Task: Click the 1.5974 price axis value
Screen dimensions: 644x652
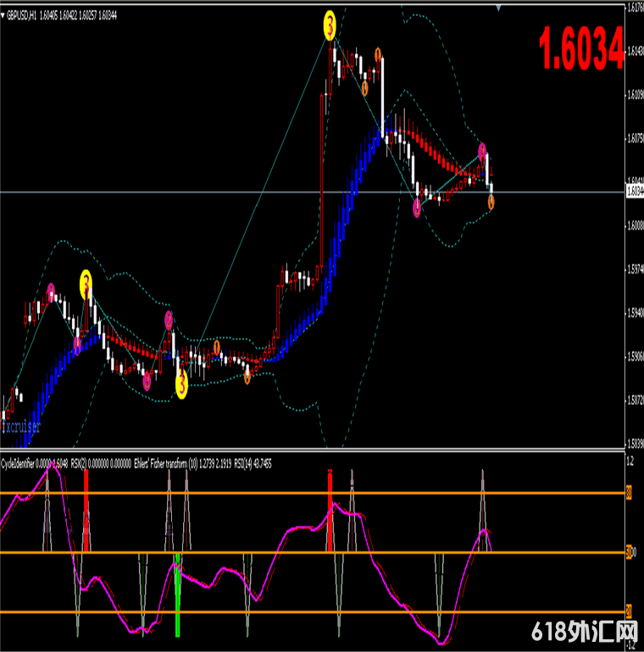Action: click(636, 270)
